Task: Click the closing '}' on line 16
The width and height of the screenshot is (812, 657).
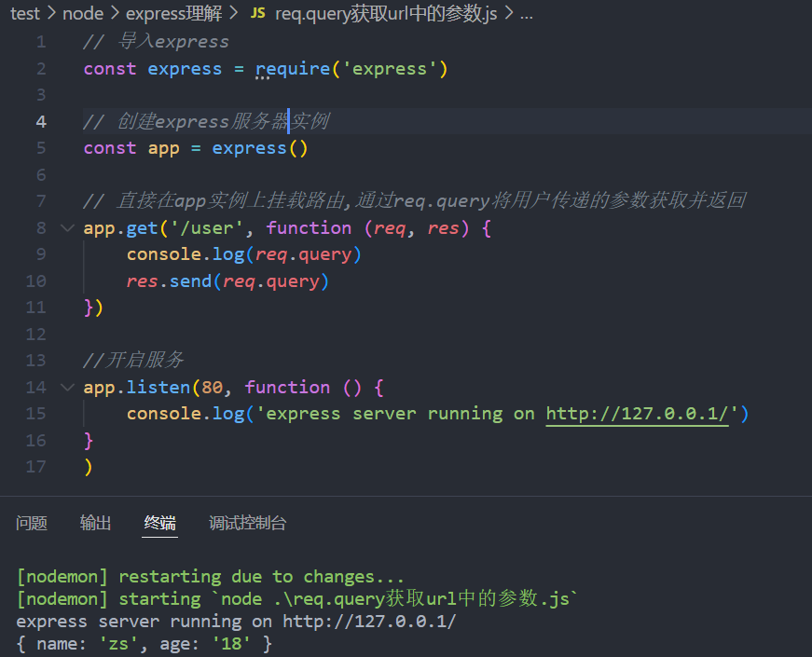Action: coord(89,441)
